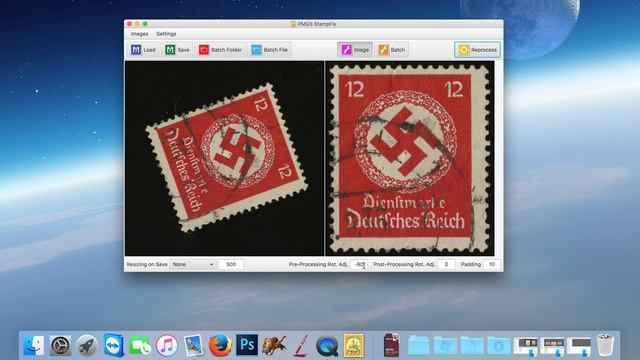Screen dimensions: 640x360
Task: Open the Trash in the dock
Action: [x=605, y=345]
